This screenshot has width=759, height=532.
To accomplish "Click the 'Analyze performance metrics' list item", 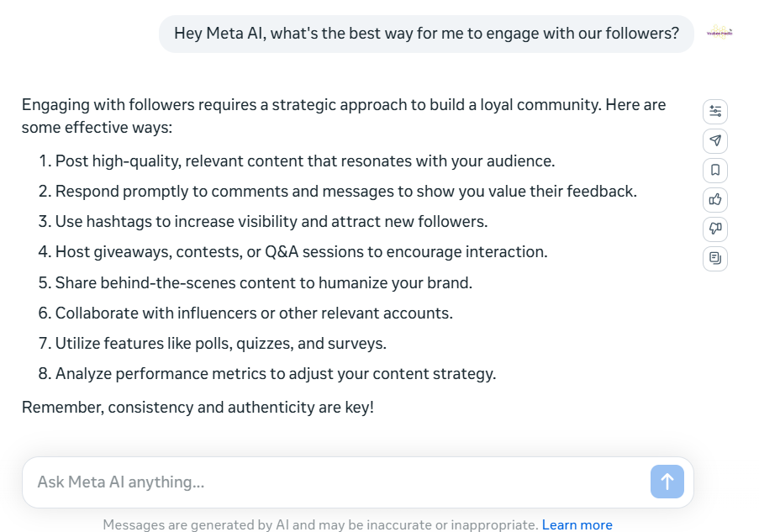I will [276, 374].
